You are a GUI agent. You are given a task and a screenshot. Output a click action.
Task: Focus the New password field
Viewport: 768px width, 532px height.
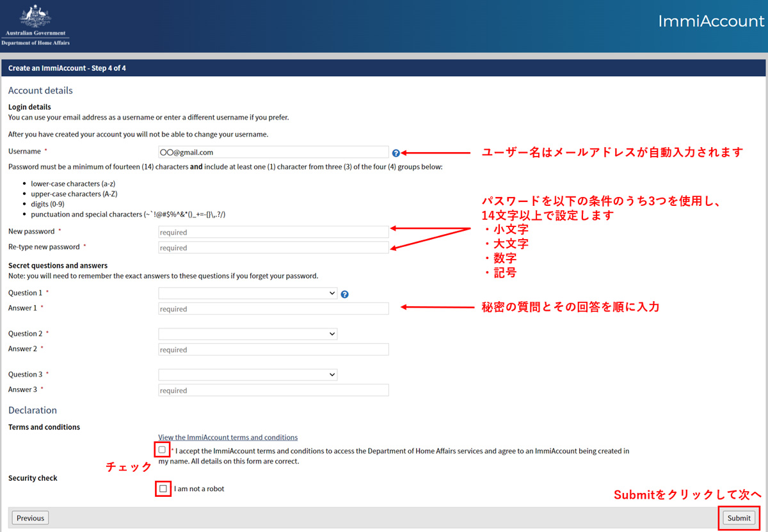(x=273, y=232)
